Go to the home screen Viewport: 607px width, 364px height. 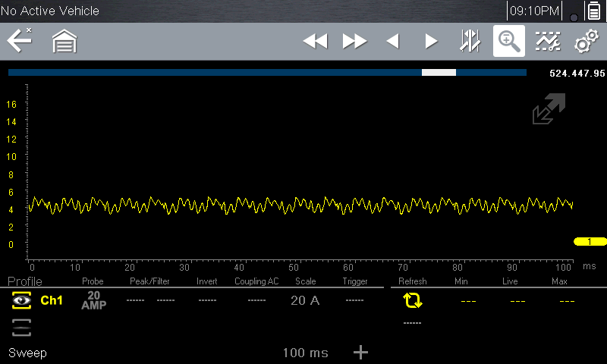click(64, 42)
